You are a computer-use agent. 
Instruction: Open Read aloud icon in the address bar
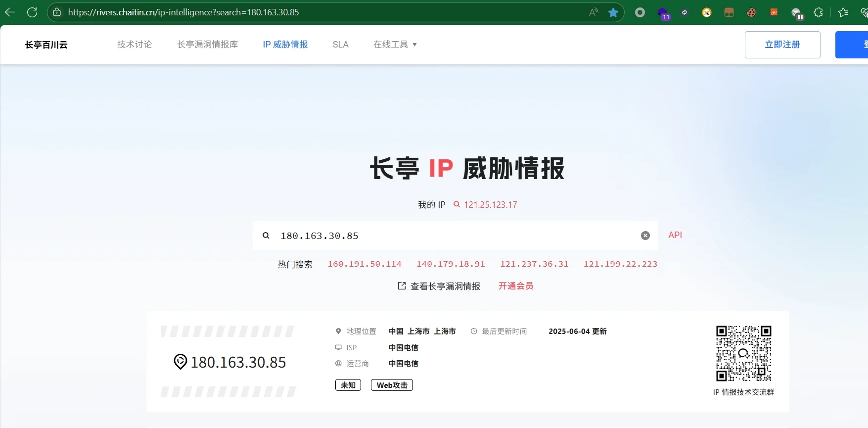click(x=594, y=12)
